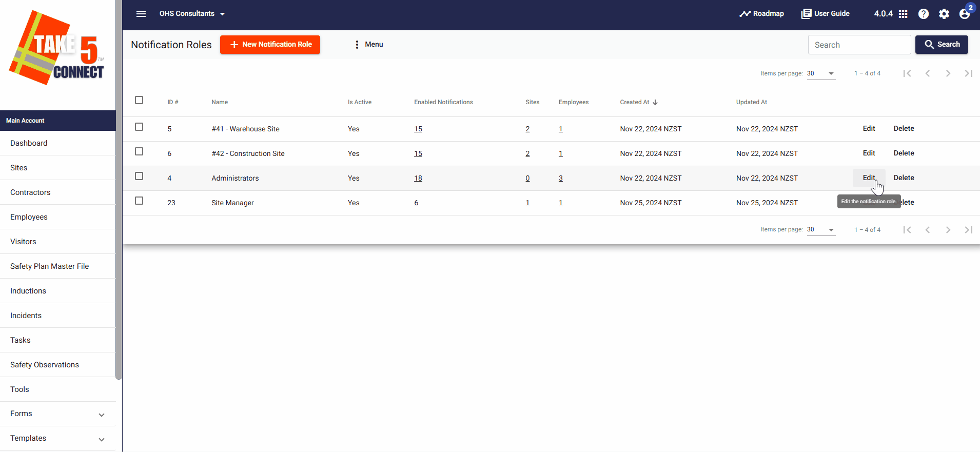The width and height of the screenshot is (980, 452).
Task: Open Incidents in the sidebar
Action: tap(57, 316)
